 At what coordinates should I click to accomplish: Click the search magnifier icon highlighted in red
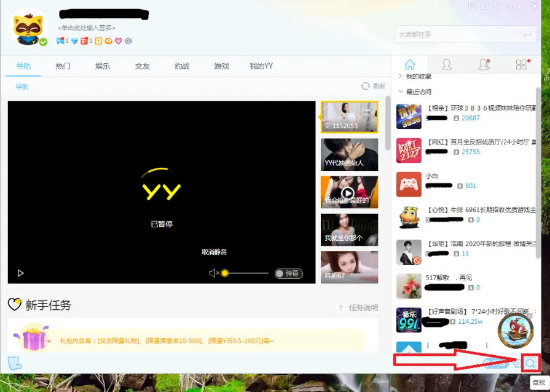click(x=531, y=363)
